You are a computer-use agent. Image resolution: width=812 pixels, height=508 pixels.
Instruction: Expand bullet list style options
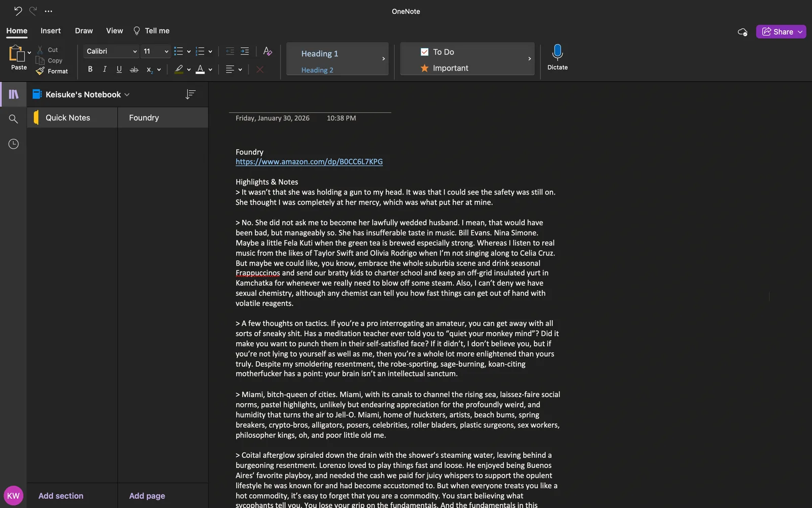(x=189, y=51)
